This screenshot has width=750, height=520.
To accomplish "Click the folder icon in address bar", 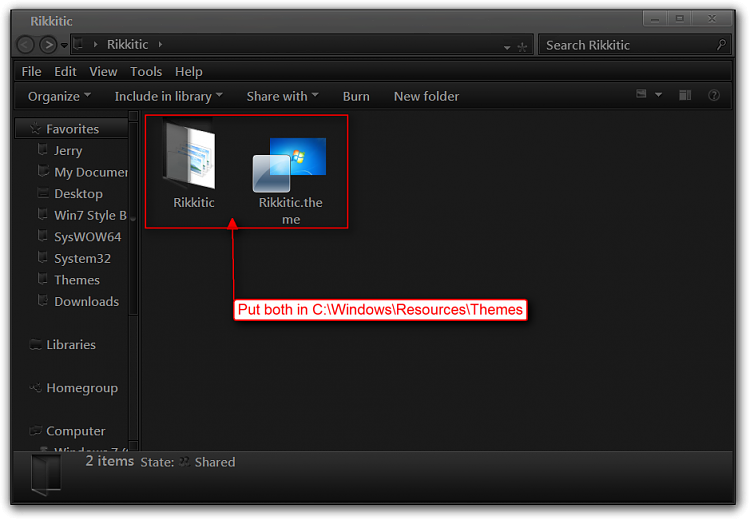I will 78,44.
